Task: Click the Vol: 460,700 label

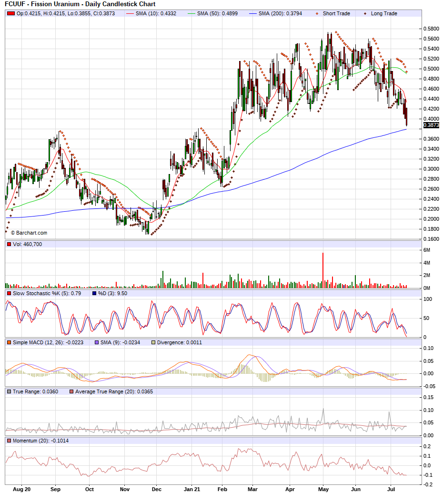Action: (x=27, y=244)
